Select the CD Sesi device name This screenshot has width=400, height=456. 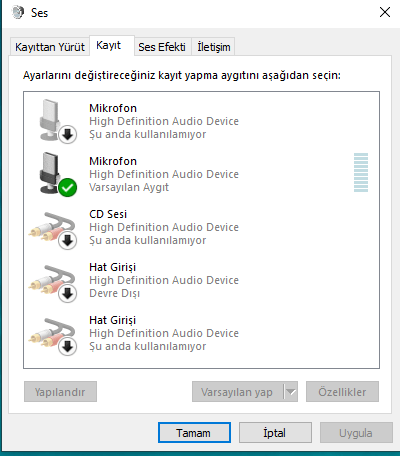[x=108, y=214]
